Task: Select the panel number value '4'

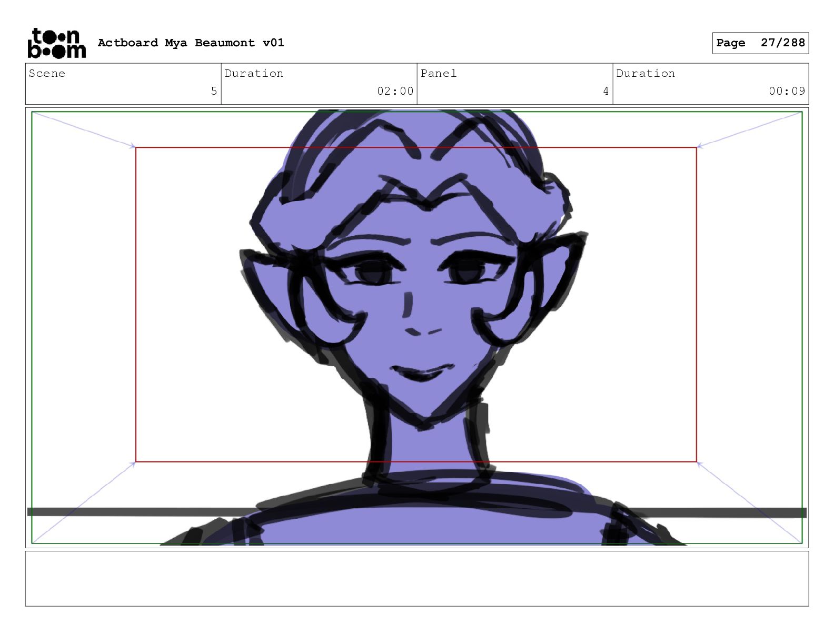Action: (605, 91)
